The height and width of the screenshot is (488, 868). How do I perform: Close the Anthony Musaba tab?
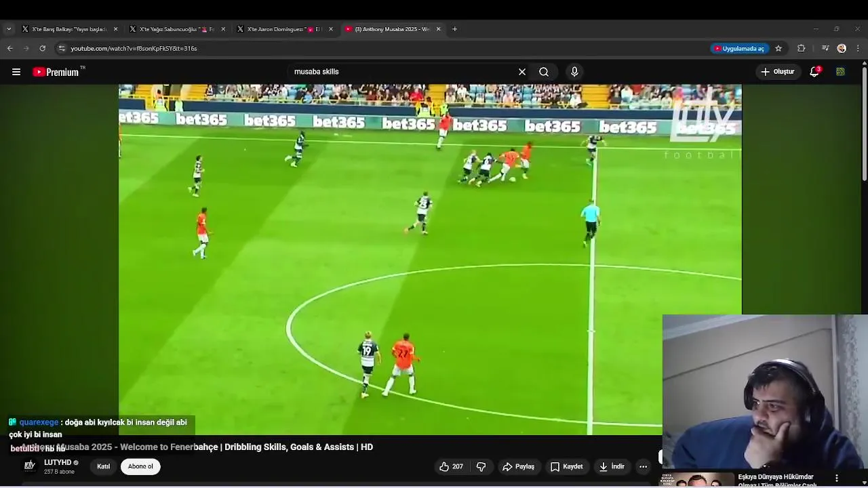[438, 29]
